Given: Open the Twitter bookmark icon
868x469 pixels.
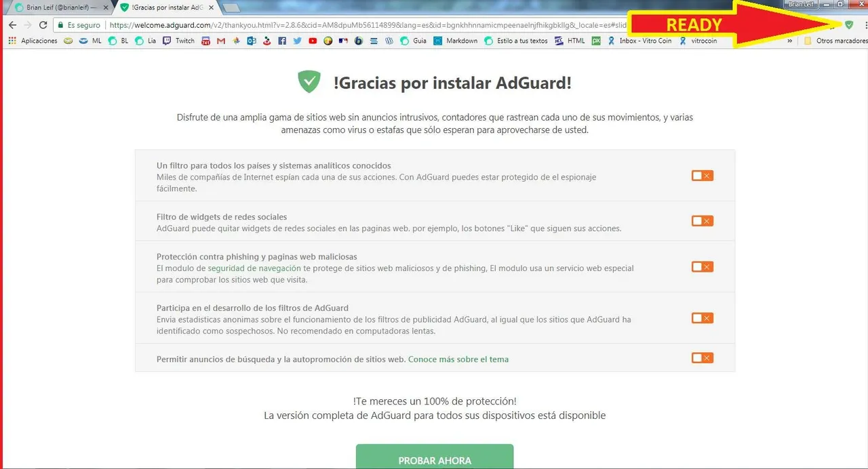Looking at the screenshot, I should point(298,41).
